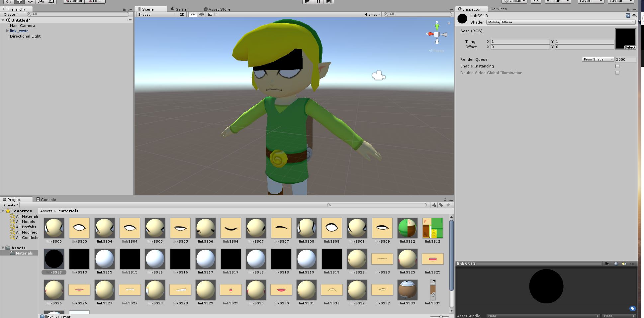Open the Hierarchy Create dropdown
This screenshot has height=318, width=644.
click(x=11, y=14)
